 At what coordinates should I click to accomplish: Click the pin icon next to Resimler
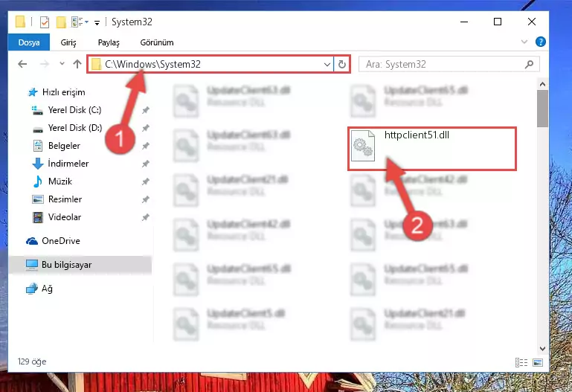(145, 199)
